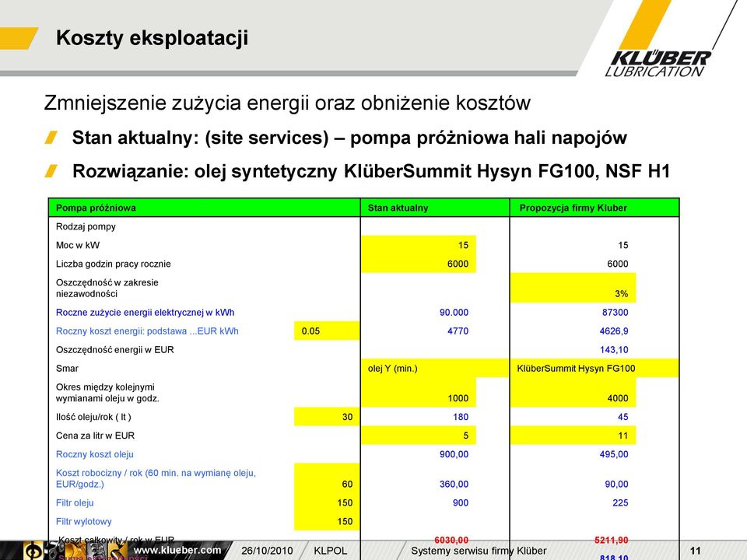
Task: Click the 'Oszczędność w zakresie niezawodności' label
Action: [x=107, y=288]
